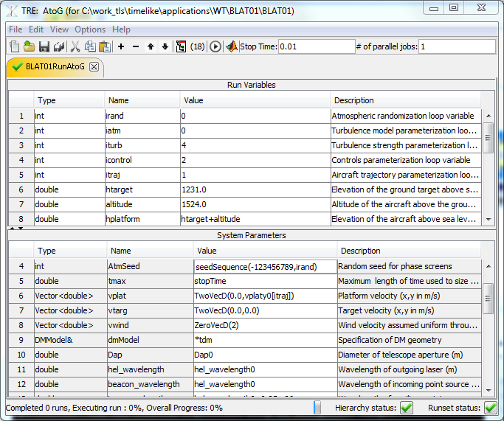Cut selection using the scissors icon
The image size is (504, 421).
click(75, 46)
